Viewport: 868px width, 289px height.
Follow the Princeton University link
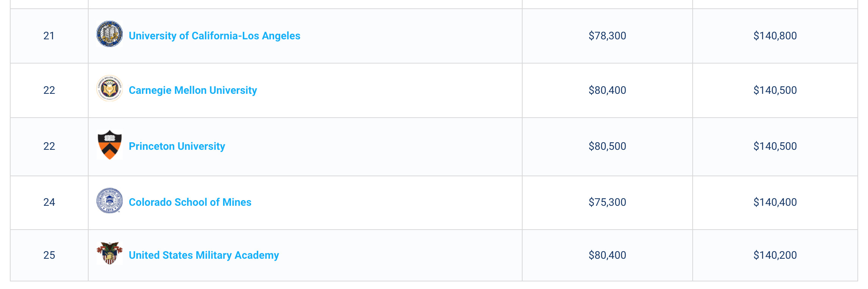tap(177, 146)
